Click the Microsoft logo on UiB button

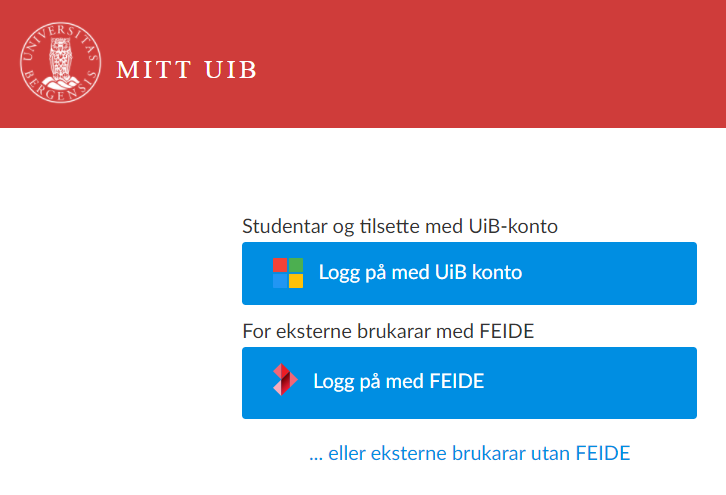tap(288, 272)
